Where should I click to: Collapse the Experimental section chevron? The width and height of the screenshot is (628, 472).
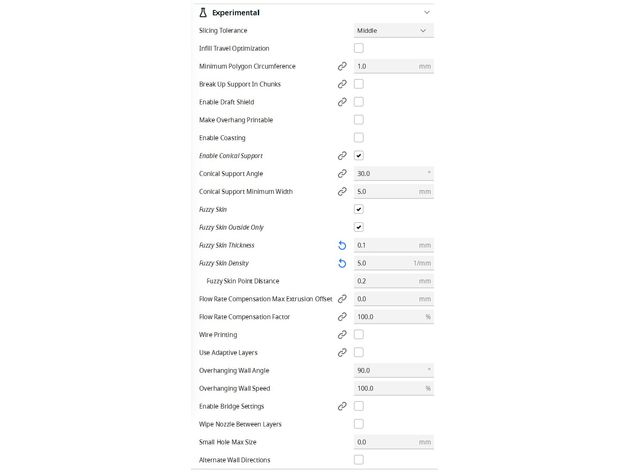[427, 13]
